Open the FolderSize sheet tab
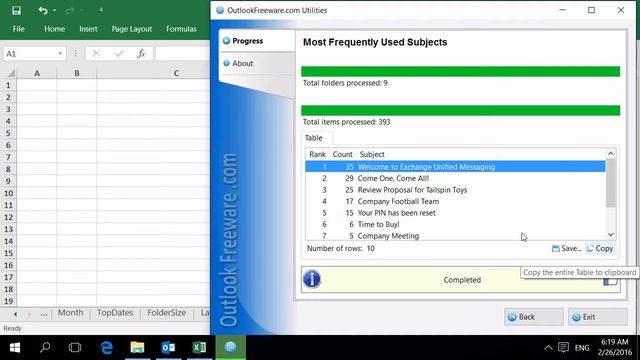The image size is (640, 360). [167, 313]
